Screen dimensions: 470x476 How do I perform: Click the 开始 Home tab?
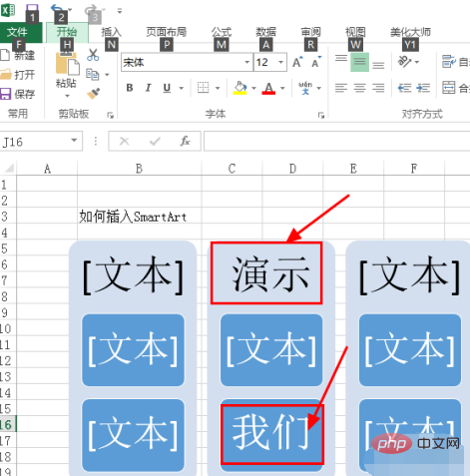pyautogui.click(x=67, y=32)
